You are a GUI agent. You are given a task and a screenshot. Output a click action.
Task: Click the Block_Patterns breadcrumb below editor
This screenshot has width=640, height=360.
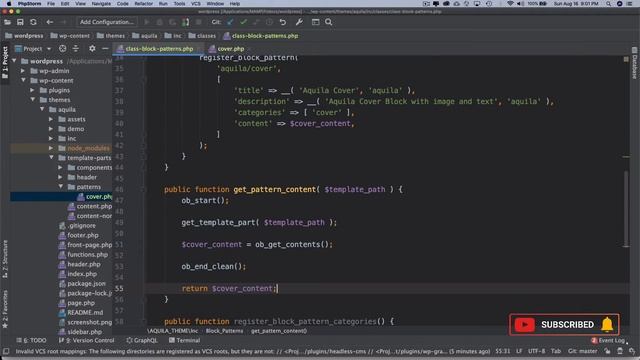click(224, 331)
